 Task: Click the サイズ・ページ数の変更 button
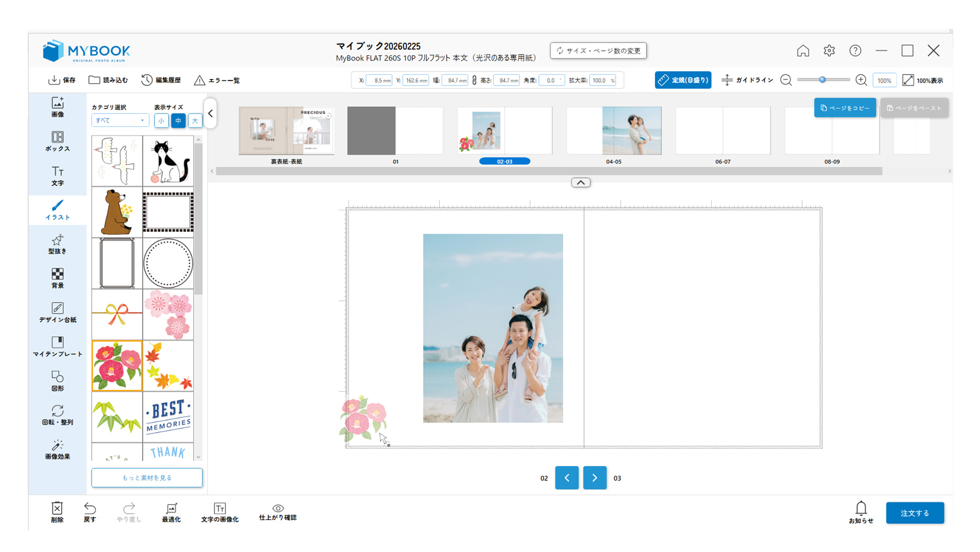pyautogui.click(x=598, y=51)
